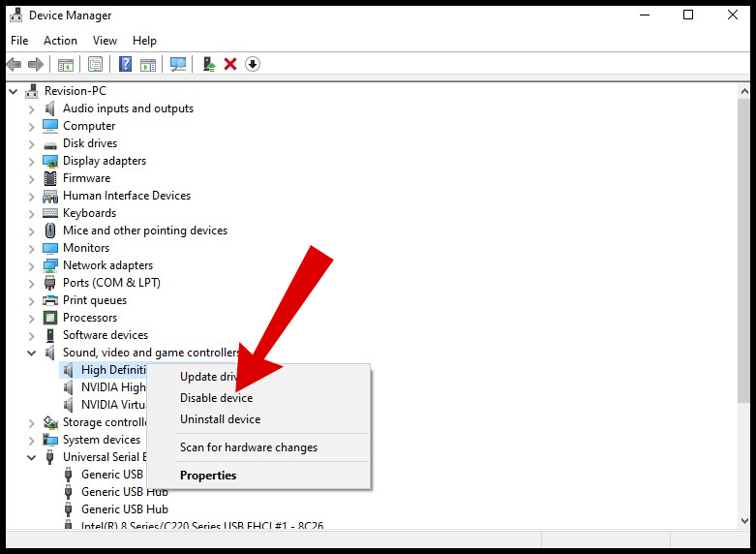
Task: Click the Print queues printer icon
Action: tap(50, 300)
